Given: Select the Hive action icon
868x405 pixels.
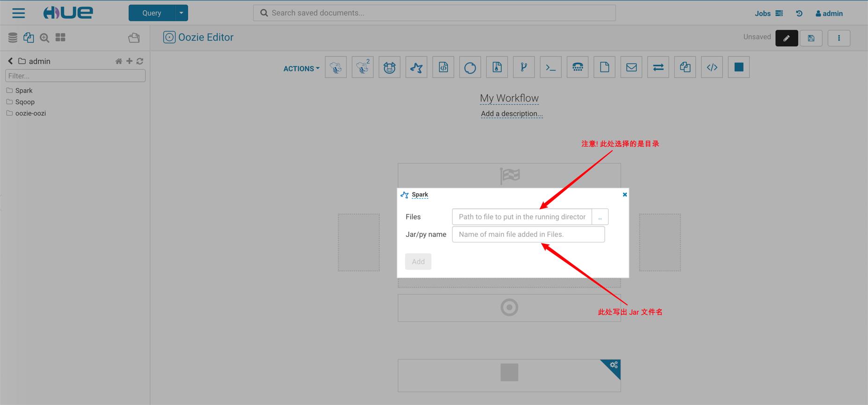Looking at the screenshot, I should (x=336, y=67).
